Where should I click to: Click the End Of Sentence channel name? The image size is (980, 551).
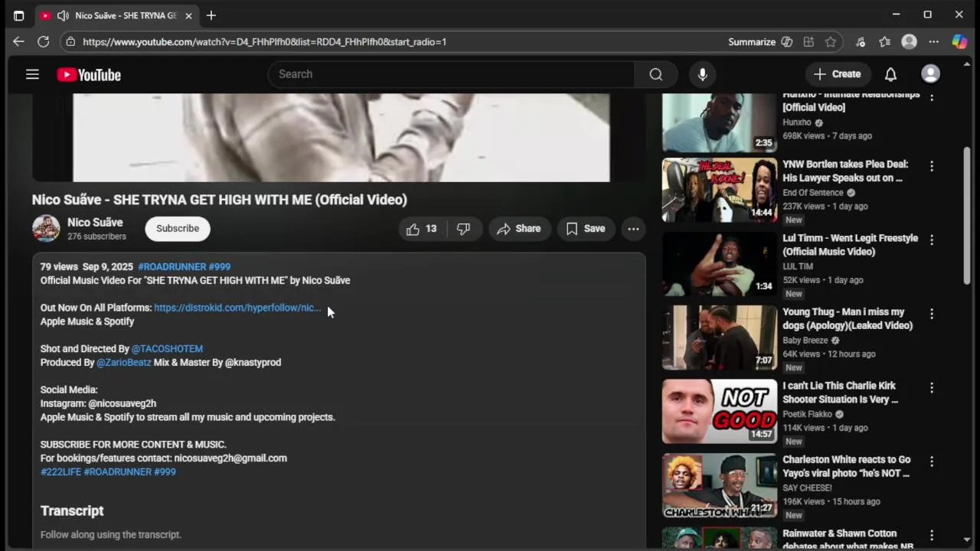tap(813, 193)
